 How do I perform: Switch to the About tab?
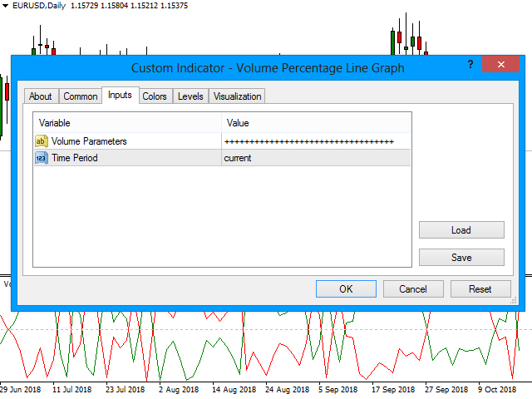(41, 96)
